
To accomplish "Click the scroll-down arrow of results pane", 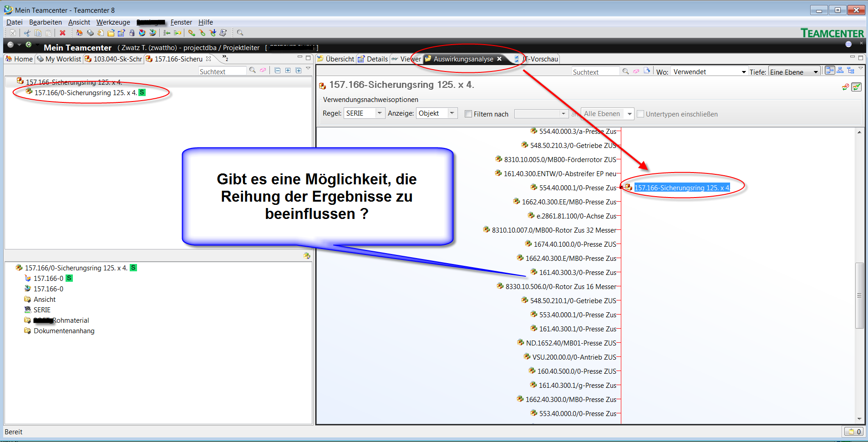I will (x=859, y=419).
